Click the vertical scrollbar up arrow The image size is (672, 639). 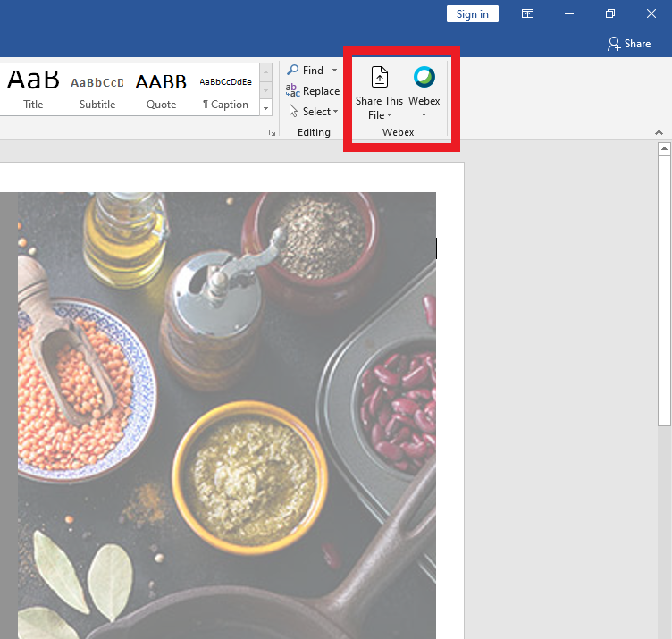(664, 148)
